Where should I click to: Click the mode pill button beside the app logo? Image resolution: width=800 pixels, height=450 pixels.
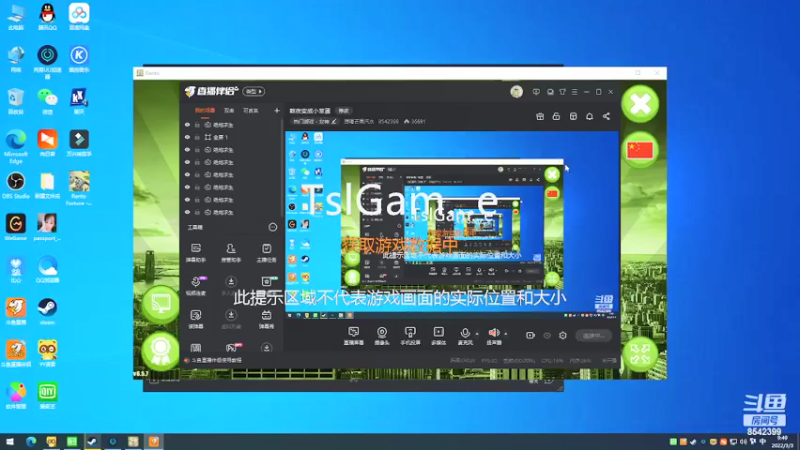pyautogui.click(x=254, y=92)
